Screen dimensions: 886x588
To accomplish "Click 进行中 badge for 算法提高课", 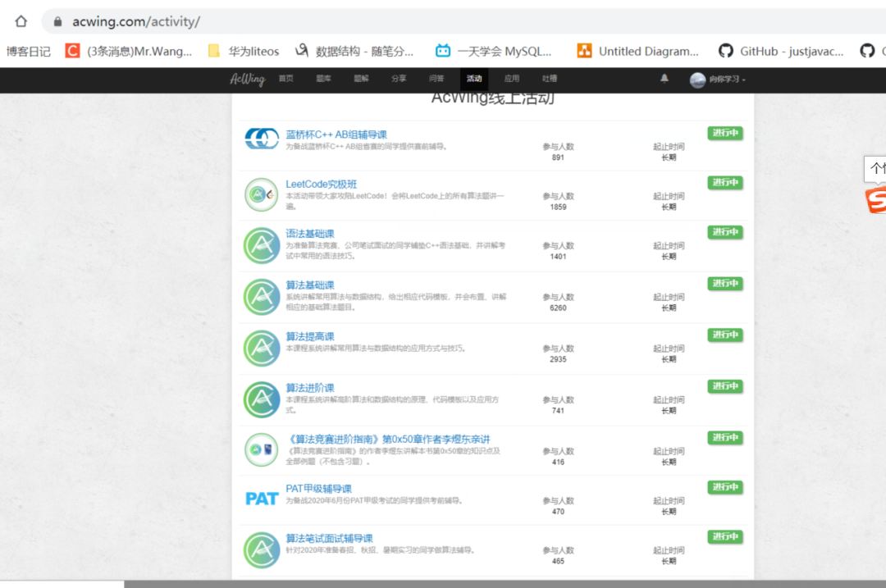I will 725,335.
